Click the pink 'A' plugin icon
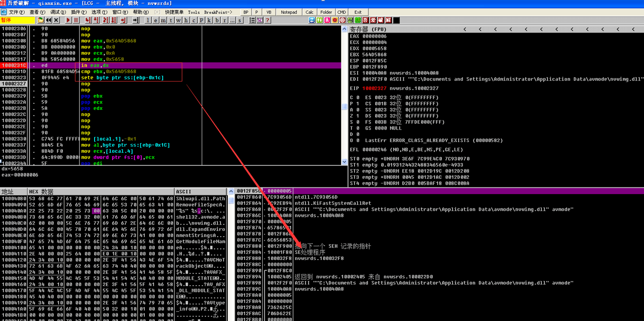Screen dimensions: 644x321 coord(327,20)
